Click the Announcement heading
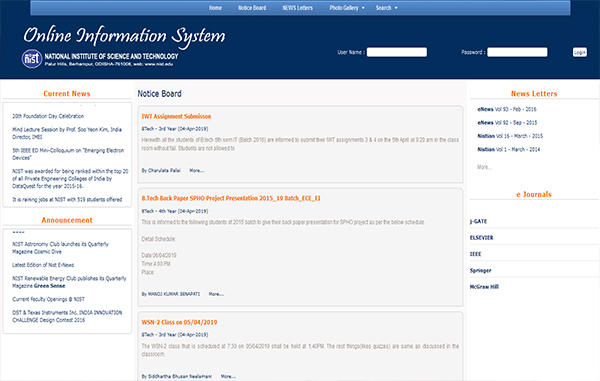This screenshot has height=381, width=600. tap(67, 220)
